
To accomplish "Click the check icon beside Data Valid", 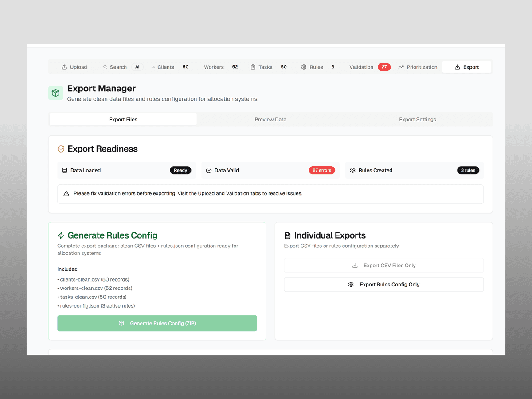I will pyautogui.click(x=209, y=170).
